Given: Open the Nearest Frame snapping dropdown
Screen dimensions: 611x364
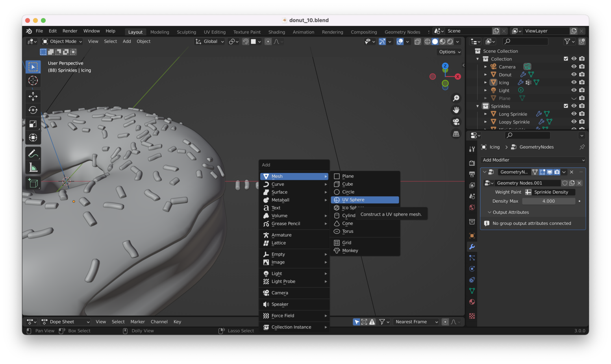Looking at the screenshot, I should 416,322.
